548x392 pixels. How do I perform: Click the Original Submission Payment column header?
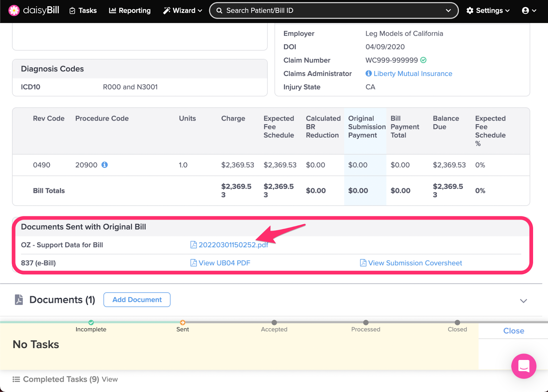click(x=367, y=127)
